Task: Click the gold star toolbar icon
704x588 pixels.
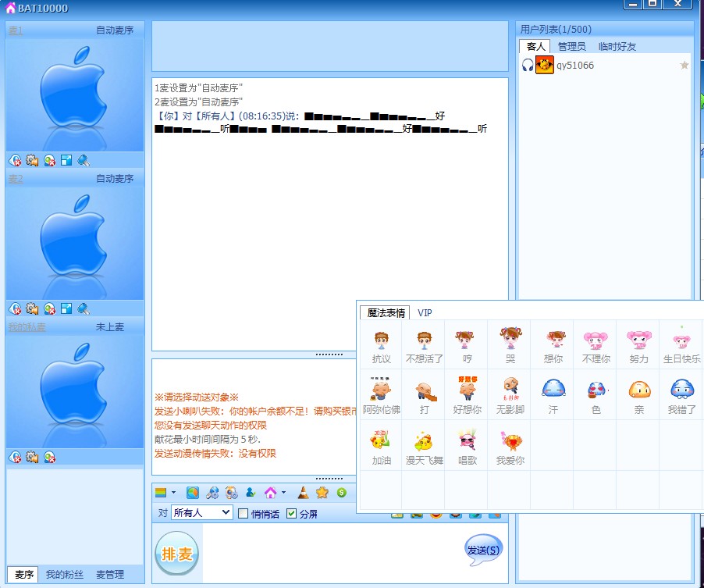Action: (x=322, y=493)
